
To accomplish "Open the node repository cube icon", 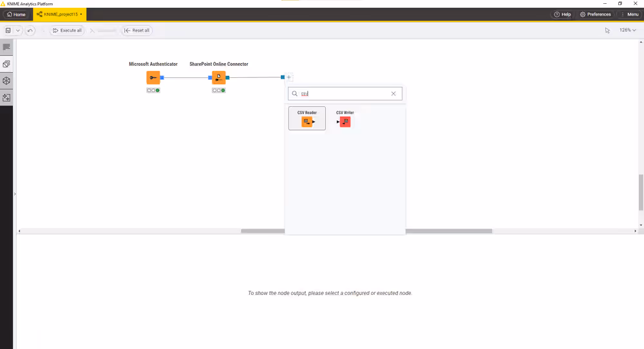I will coord(6,81).
